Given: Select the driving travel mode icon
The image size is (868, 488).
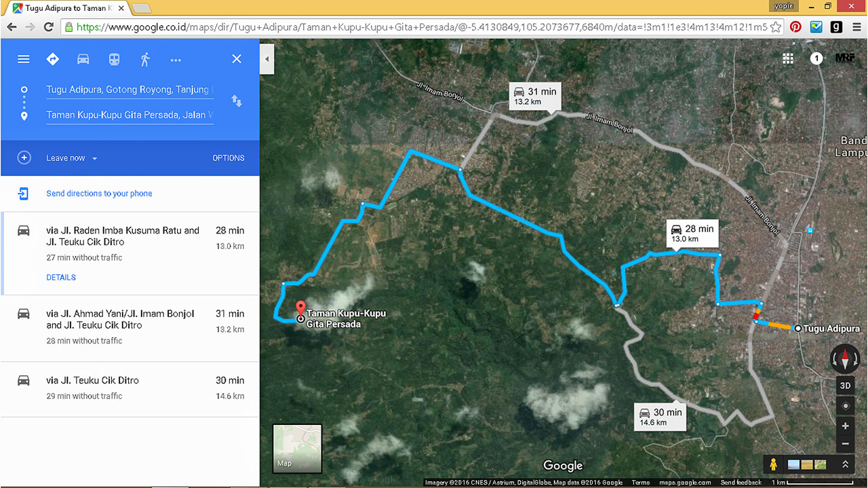Looking at the screenshot, I should click(83, 59).
